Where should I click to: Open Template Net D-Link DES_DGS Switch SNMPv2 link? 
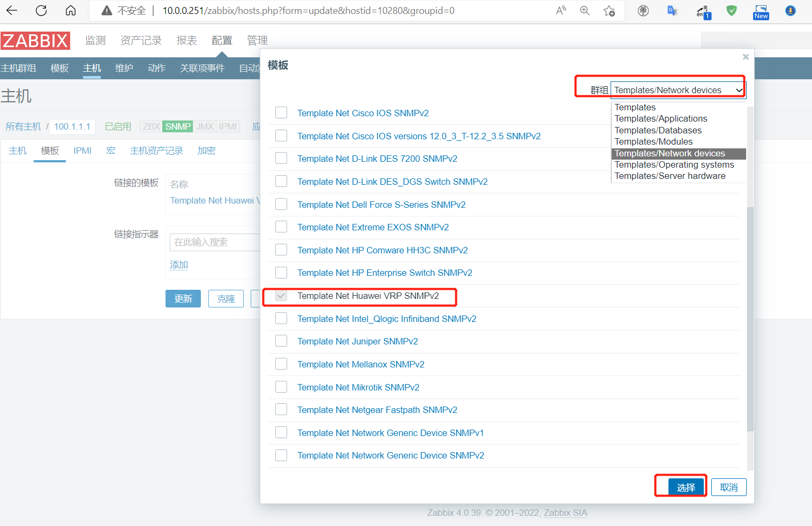(393, 182)
